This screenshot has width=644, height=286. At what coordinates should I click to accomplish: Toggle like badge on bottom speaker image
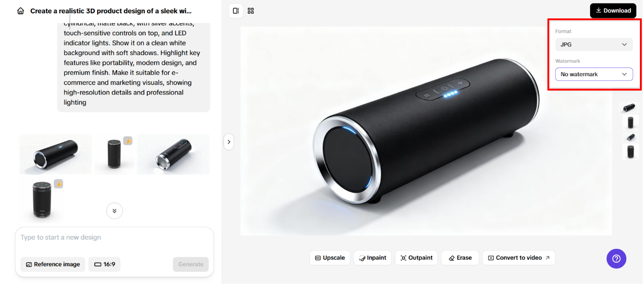tap(59, 184)
